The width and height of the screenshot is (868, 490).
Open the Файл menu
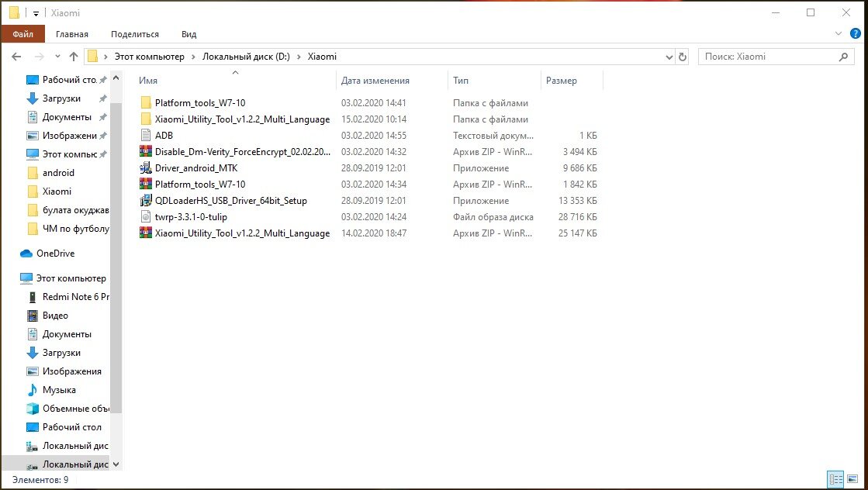point(22,34)
